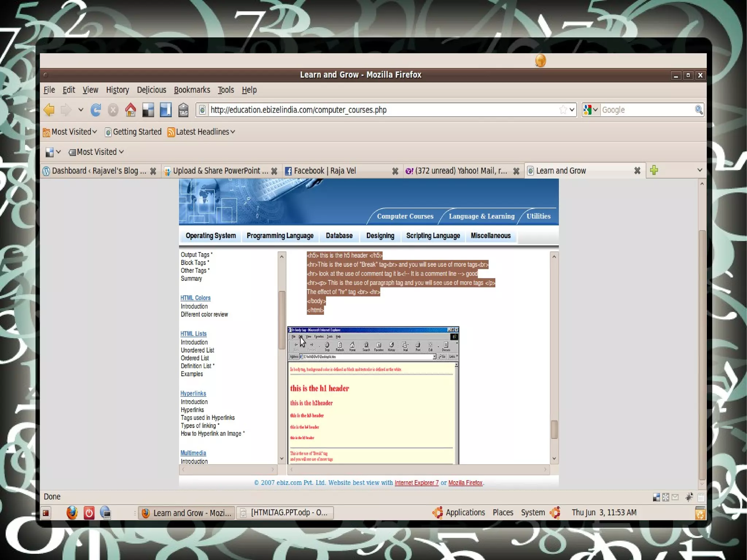Viewport: 747px width, 560px height.
Task: Open new tab with green plus icon
Action: tap(654, 170)
